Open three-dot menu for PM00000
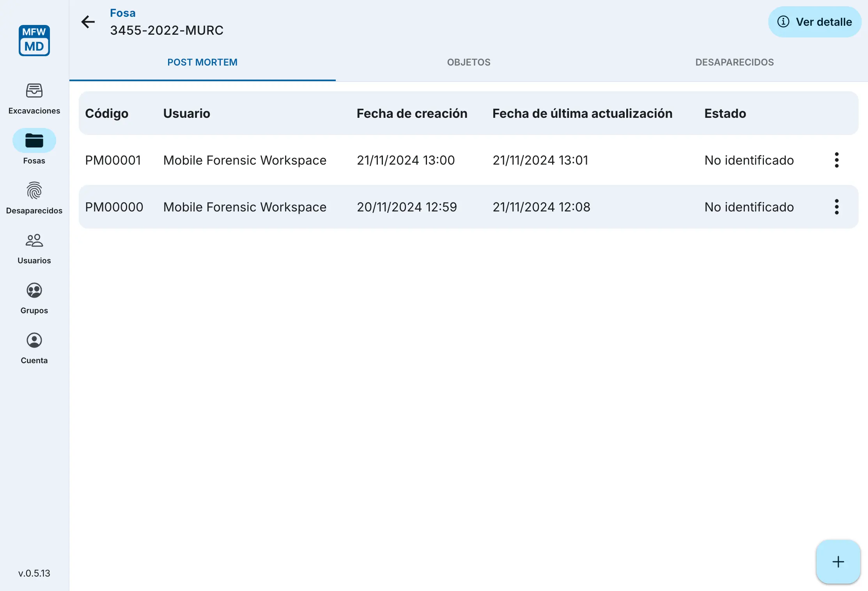868x591 pixels. pyautogui.click(x=836, y=207)
